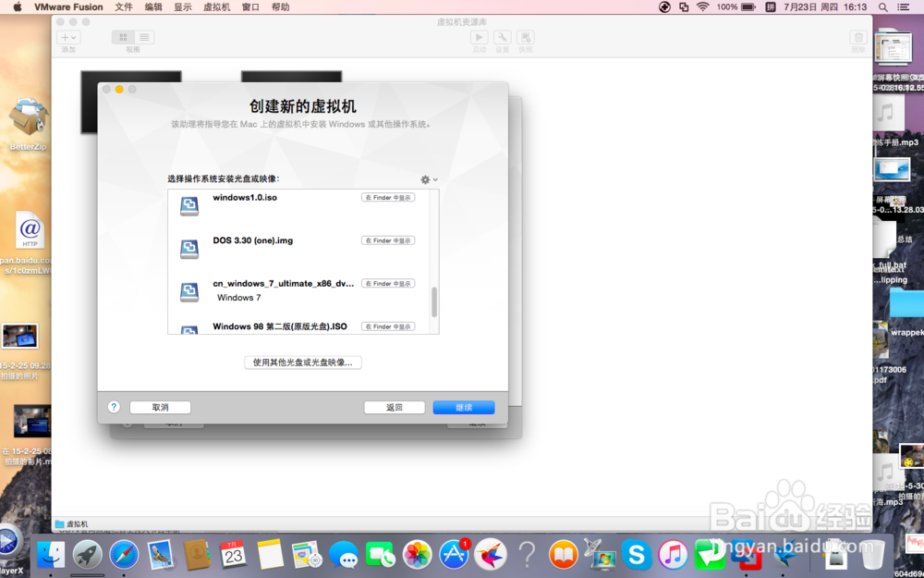Click 使用其他光盘或光盘映像 button
The width and height of the screenshot is (924, 578).
tap(303, 363)
